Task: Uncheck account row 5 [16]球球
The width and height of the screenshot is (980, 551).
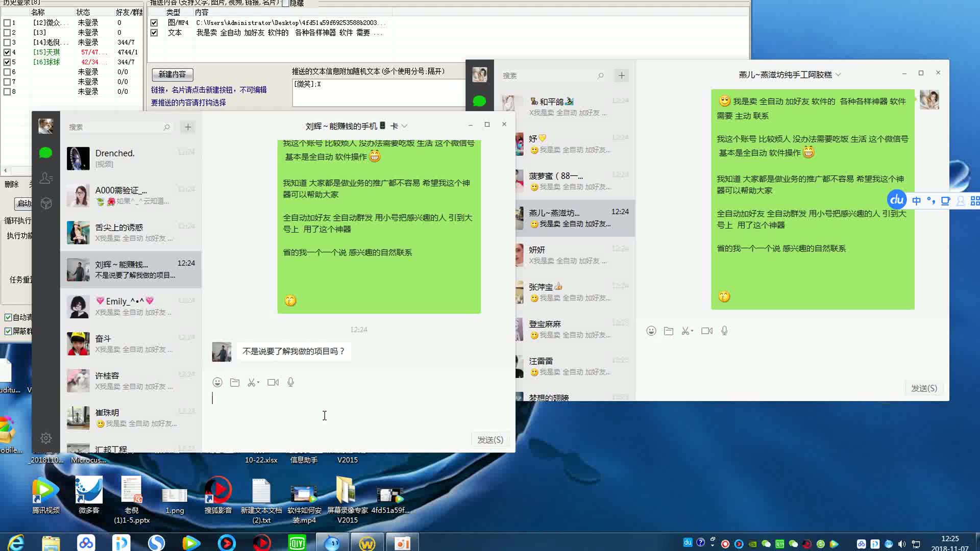Action: click(7, 62)
